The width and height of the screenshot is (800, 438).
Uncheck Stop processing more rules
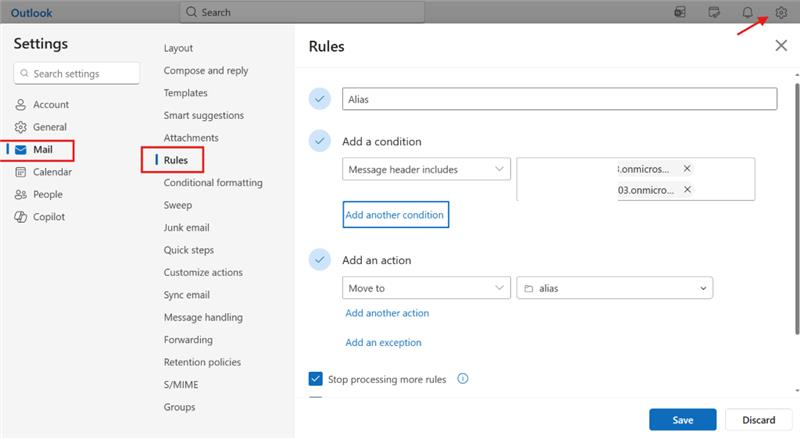315,379
